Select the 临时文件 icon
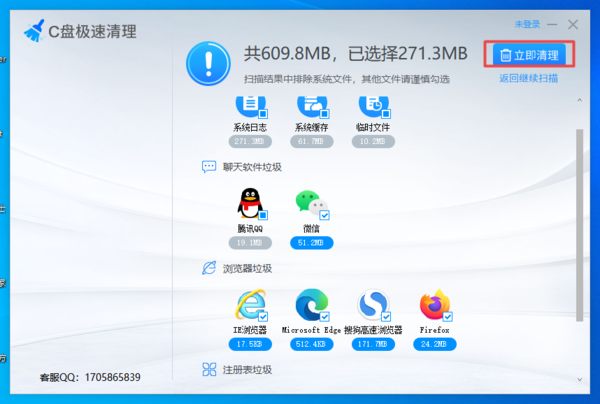The width and height of the screenshot is (600, 404). click(x=374, y=106)
